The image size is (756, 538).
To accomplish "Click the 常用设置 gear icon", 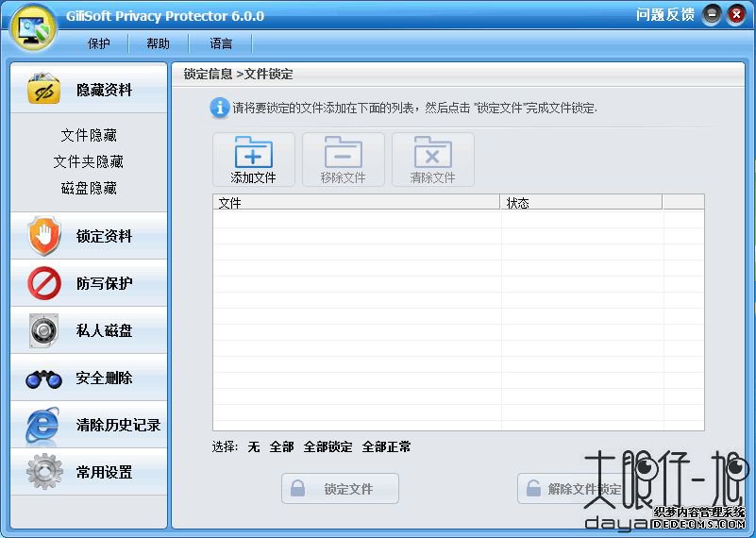I will pyautogui.click(x=44, y=471).
